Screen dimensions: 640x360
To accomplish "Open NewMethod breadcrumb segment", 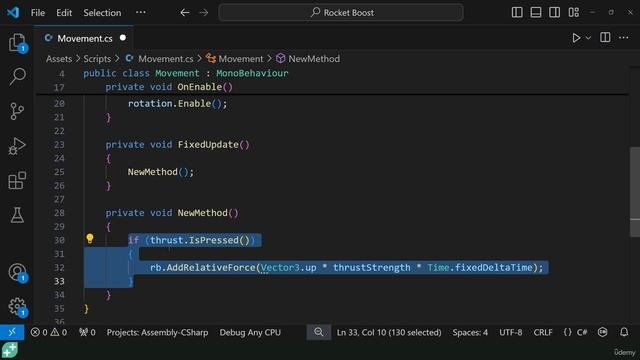I will coord(313,59).
